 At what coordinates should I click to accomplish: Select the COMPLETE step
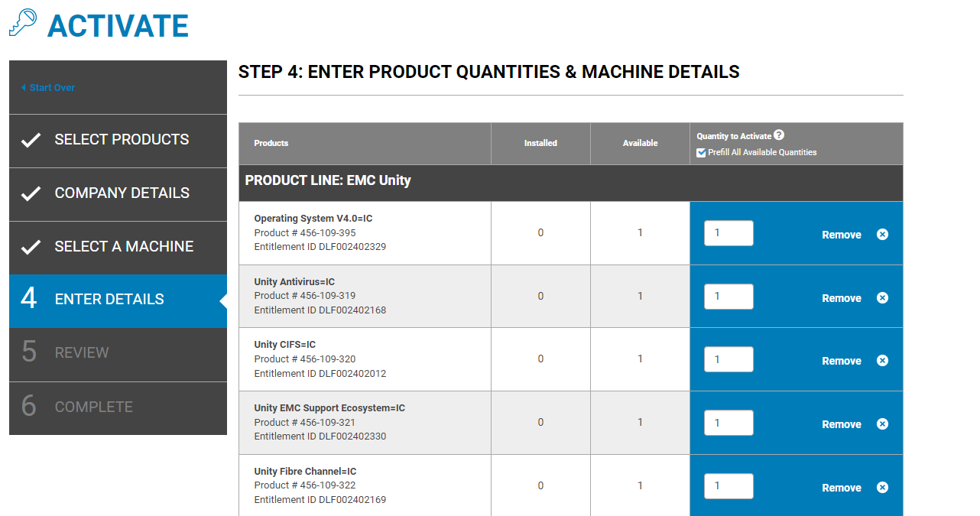[x=94, y=407]
